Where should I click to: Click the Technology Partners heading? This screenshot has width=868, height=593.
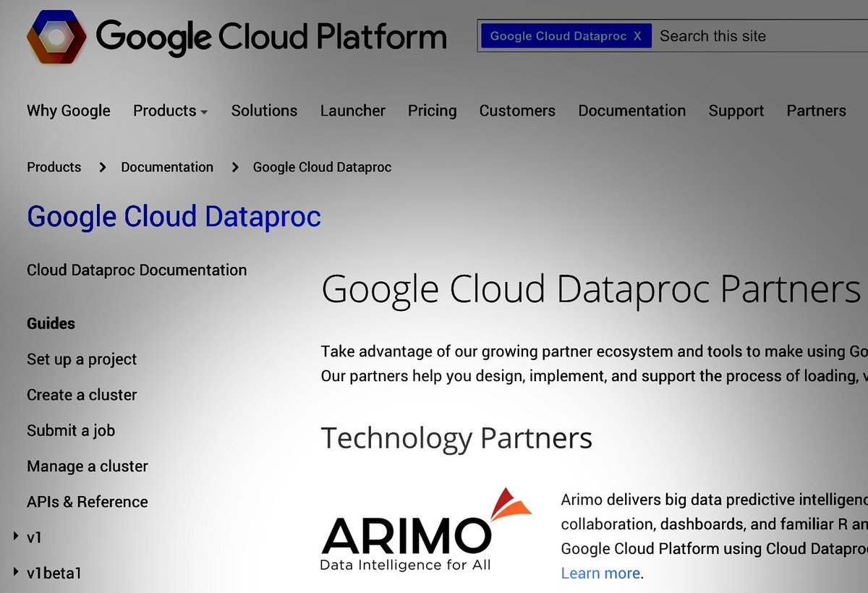(x=456, y=438)
